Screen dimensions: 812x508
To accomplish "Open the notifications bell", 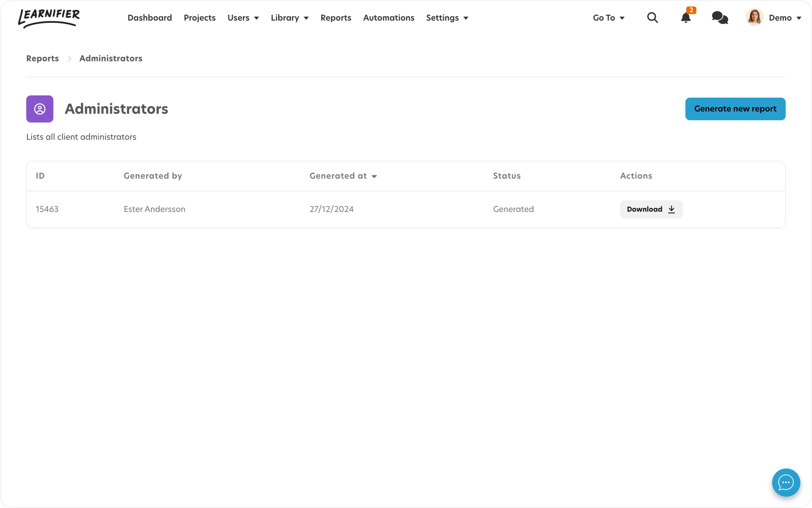I will [685, 17].
